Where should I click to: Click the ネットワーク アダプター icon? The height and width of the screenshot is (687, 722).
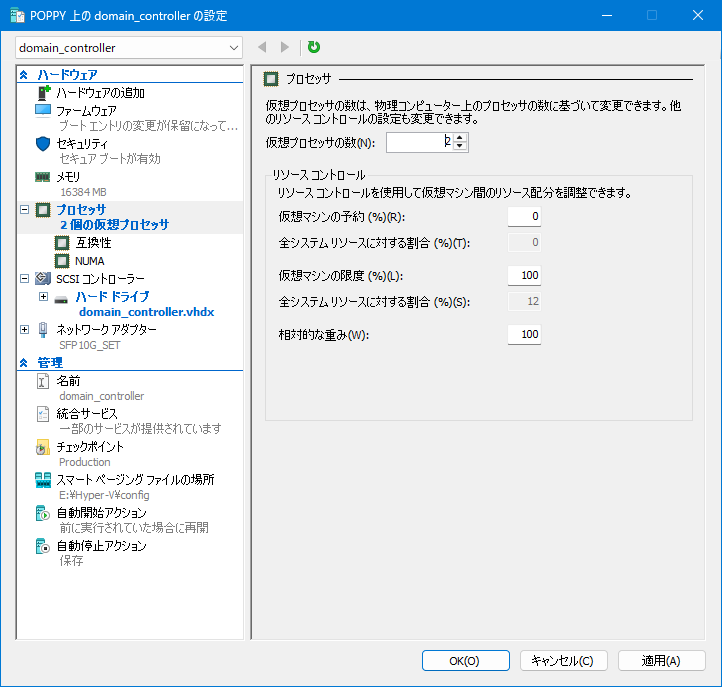click(x=43, y=330)
